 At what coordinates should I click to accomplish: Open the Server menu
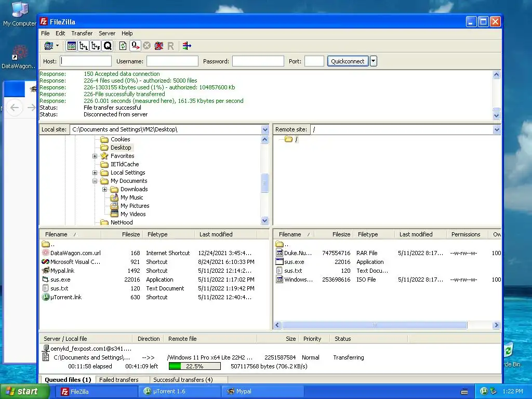point(107,33)
